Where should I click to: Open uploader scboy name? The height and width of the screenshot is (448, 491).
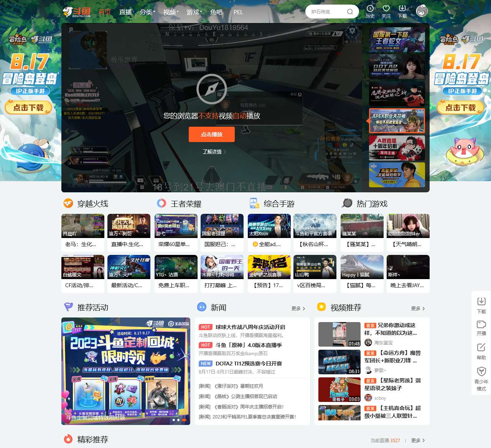(380, 398)
